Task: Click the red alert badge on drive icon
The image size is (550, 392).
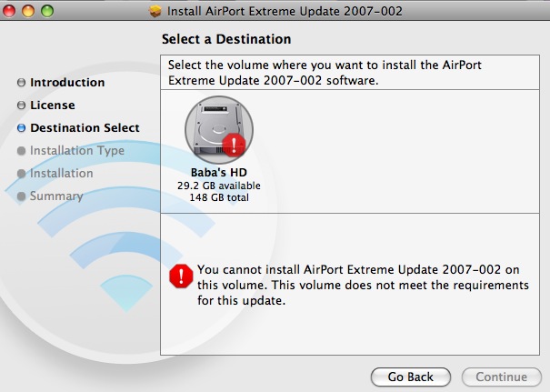Action: click(x=234, y=145)
